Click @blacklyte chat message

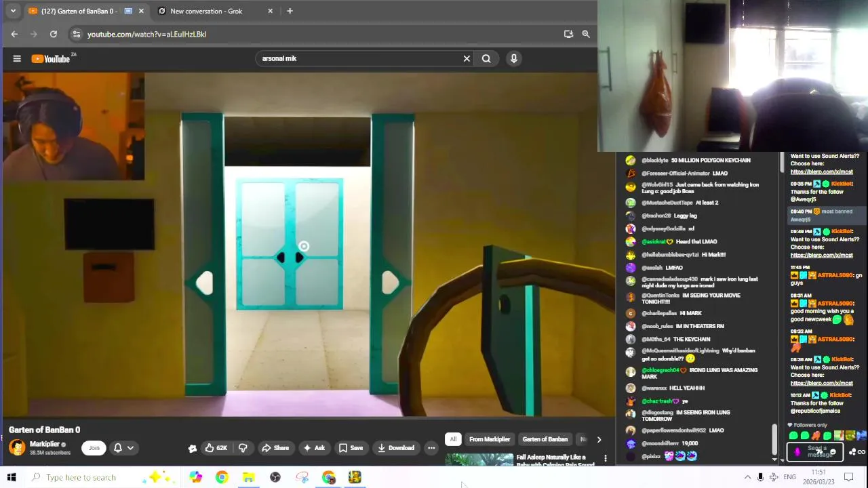point(696,160)
